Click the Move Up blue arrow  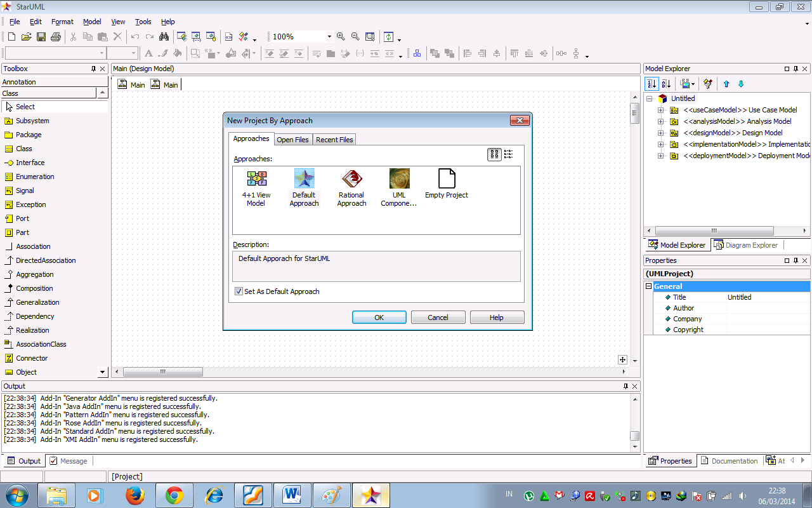click(726, 84)
